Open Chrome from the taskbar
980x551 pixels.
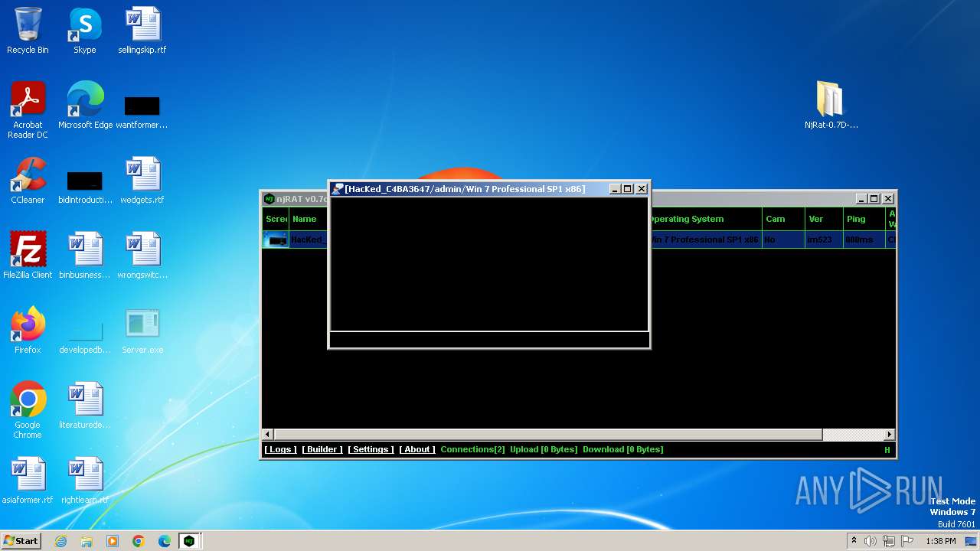[139, 541]
